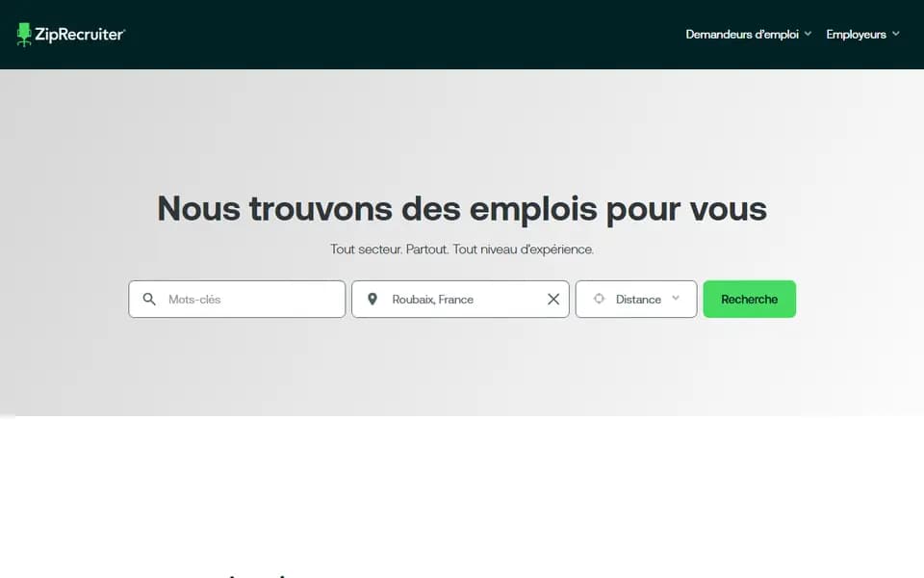Click the ZipRecruiter wordmark in the header

tap(80, 35)
